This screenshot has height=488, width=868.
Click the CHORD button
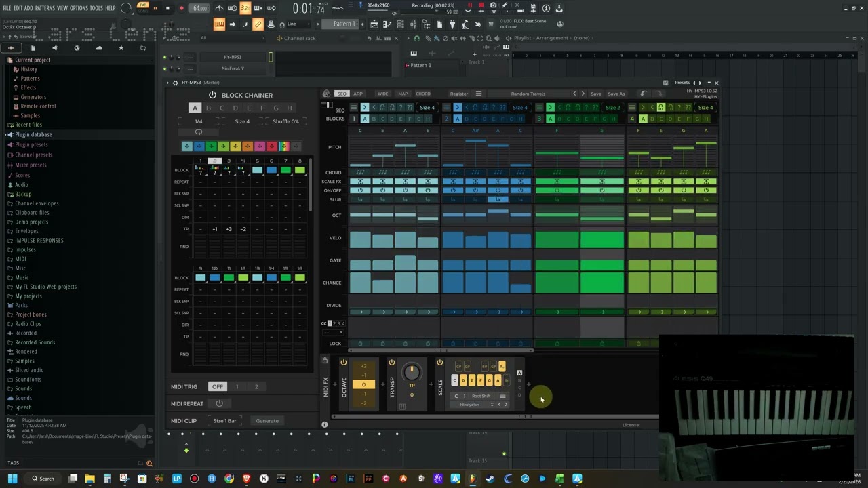click(x=423, y=94)
